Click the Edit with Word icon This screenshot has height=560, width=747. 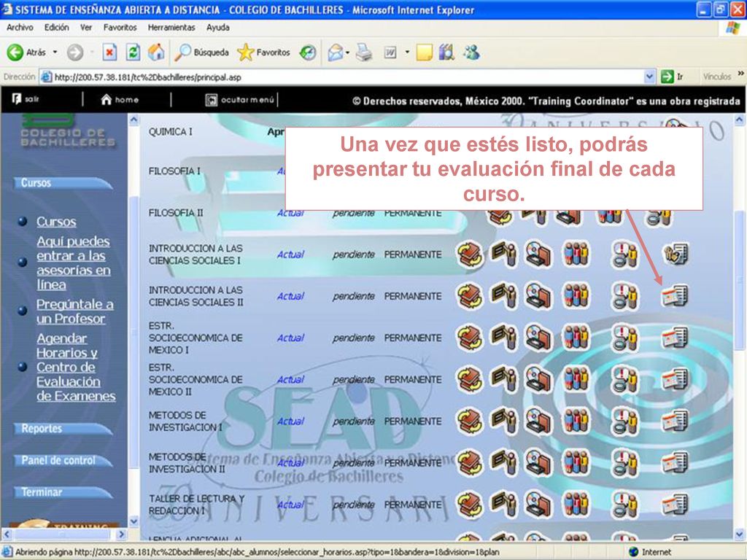point(390,52)
